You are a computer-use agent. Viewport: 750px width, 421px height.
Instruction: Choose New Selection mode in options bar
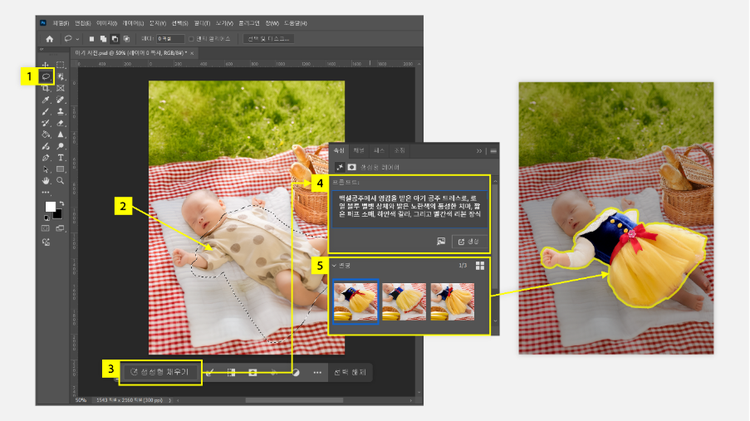pos(91,39)
